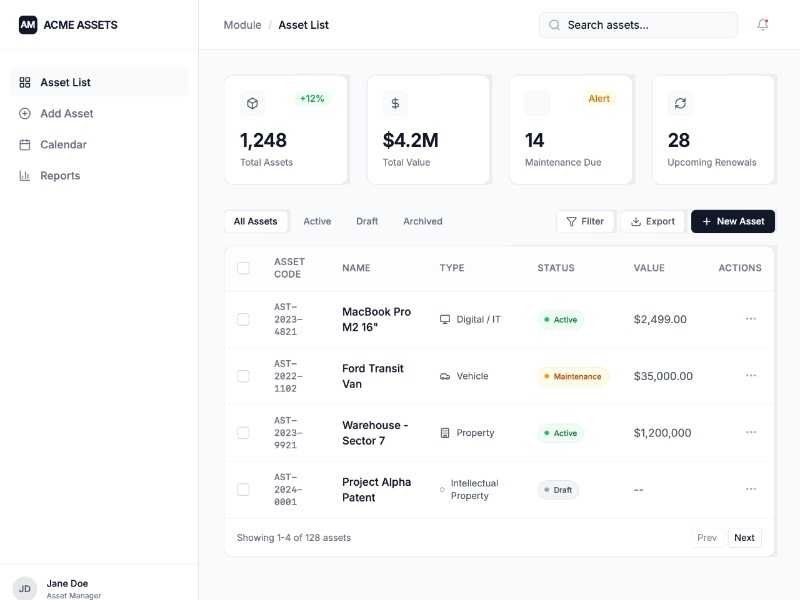Open Calendar from the sidebar
Viewport: 800px width, 600px height.
tap(63, 145)
